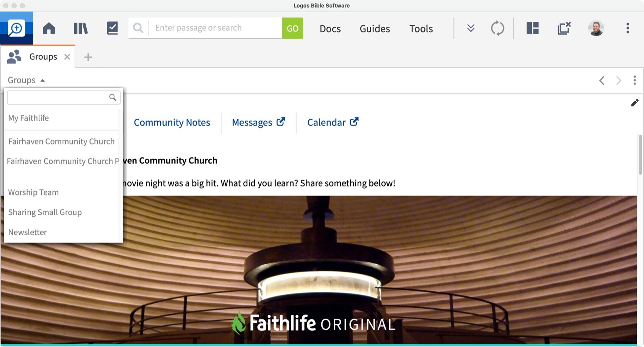
Task: Open the Guides menu
Action: click(375, 29)
